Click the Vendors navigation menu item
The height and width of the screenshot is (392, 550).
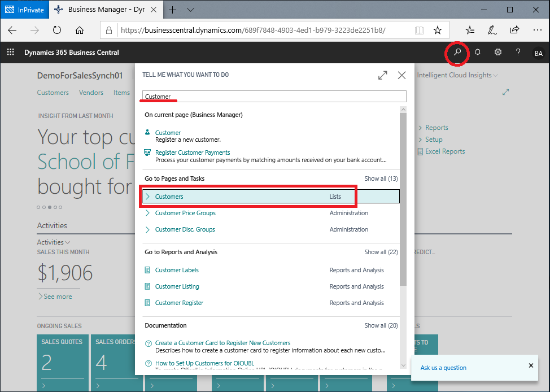point(91,93)
